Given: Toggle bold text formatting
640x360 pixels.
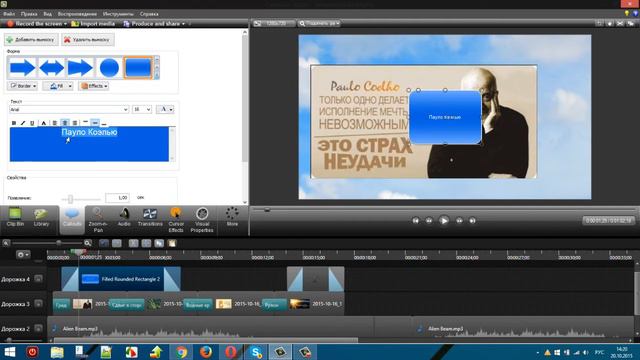Looking at the screenshot, I should pos(14,123).
